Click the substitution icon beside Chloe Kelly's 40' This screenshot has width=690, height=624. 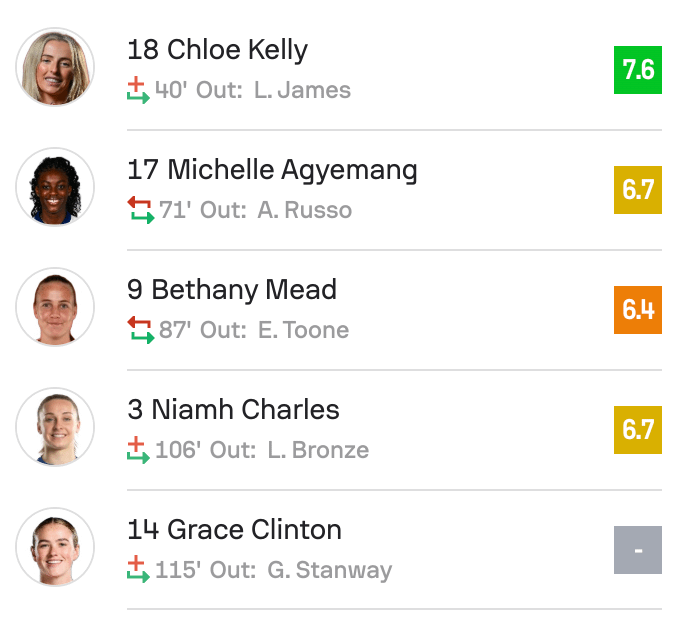pos(138,90)
